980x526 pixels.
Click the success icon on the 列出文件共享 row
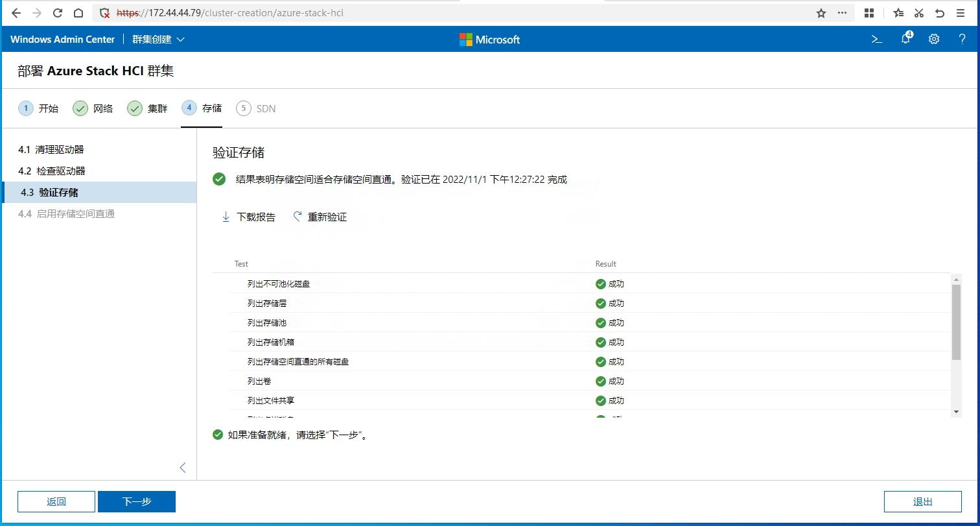tap(601, 400)
